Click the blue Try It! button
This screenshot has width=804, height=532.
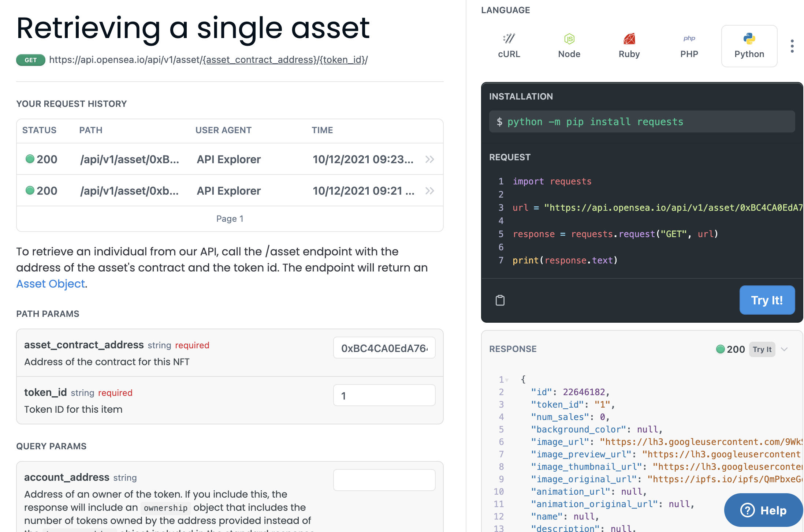click(767, 300)
